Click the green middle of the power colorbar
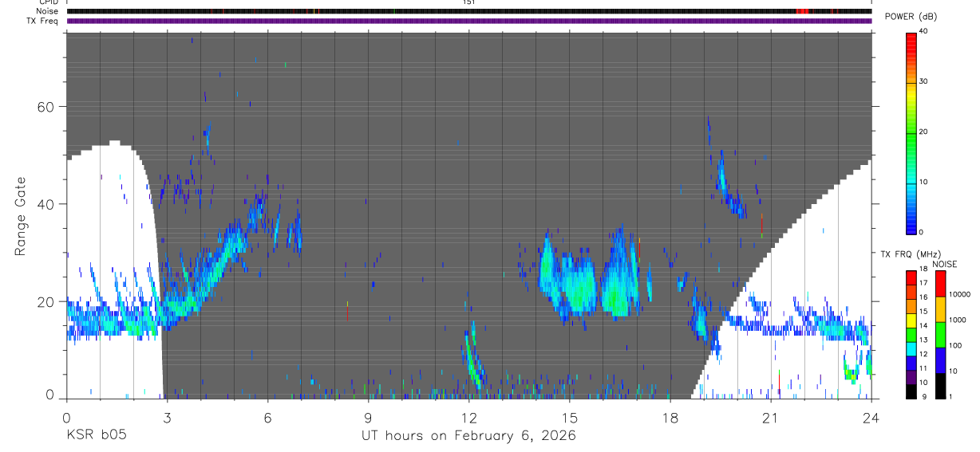980x452 pixels. tap(911, 132)
